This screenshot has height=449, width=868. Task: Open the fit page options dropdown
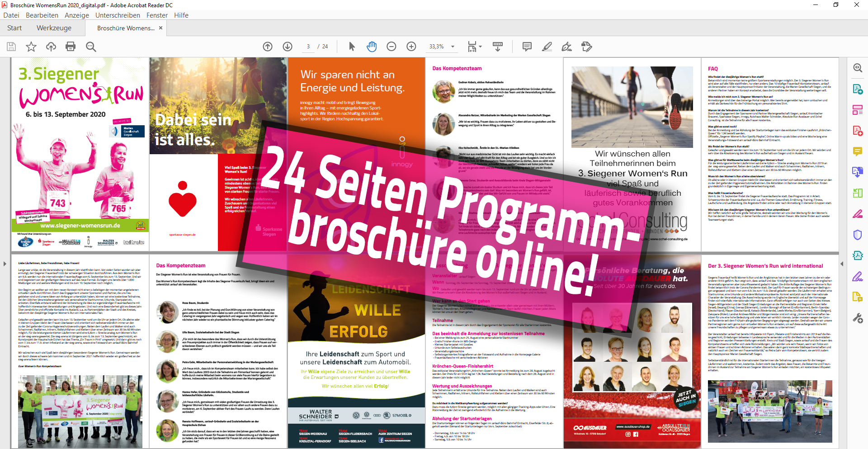tap(475, 47)
